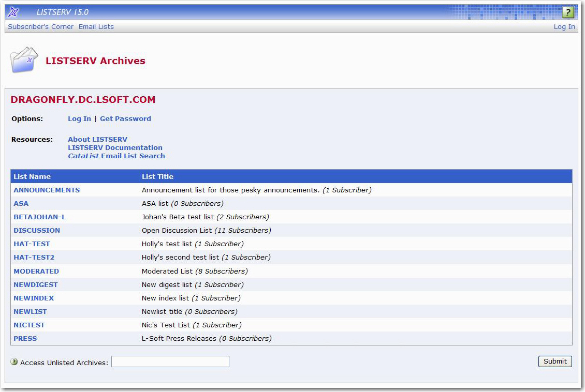Click the LISTSERV logo icon in header
The height and width of the screenshot is (392, 585).
pyautogui.click(x=13, y=12)
